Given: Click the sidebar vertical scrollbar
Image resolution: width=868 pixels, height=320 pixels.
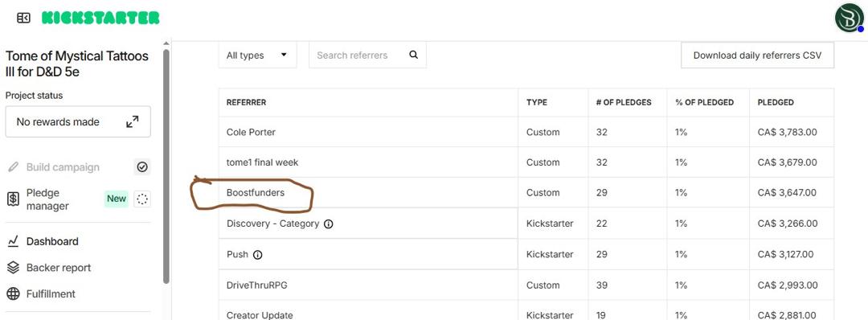Looking at the screenshot, I should [x=166, y=166].
